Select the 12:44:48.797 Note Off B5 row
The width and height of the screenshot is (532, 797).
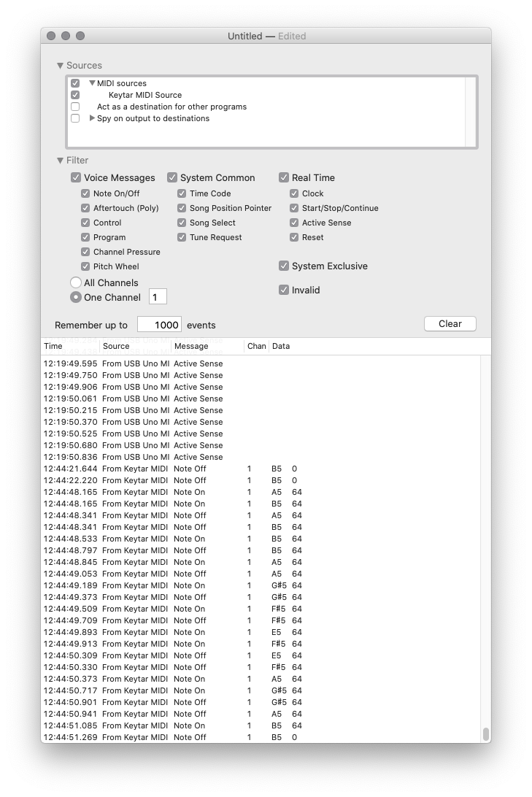click(x=261, y=550)
